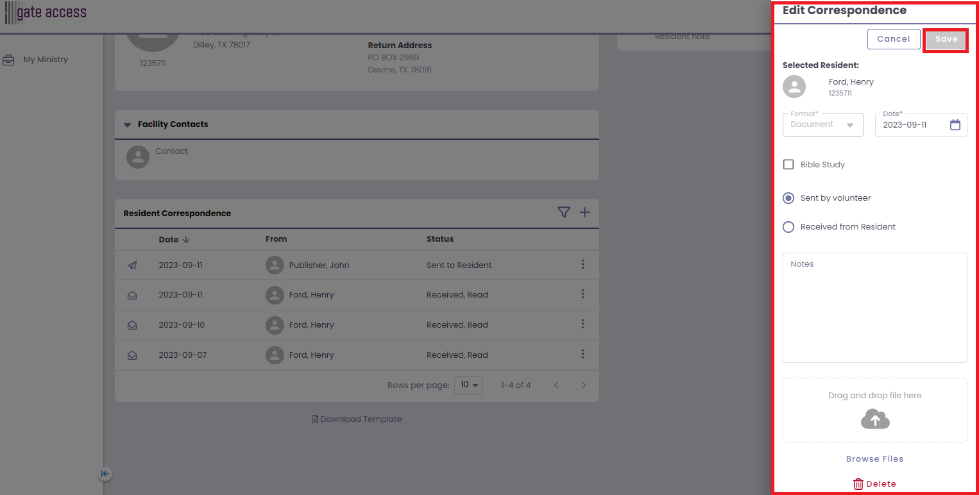Go to previous page of correspondence

point(556,385)
